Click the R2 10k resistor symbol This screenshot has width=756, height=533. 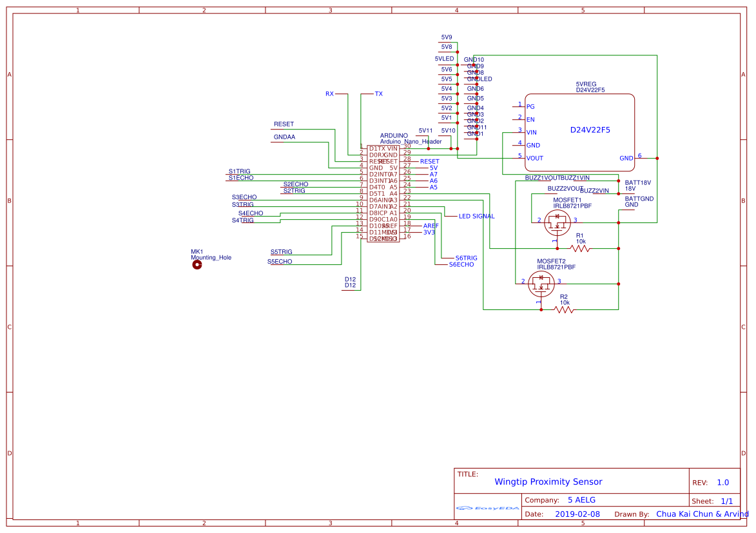click(x=564, y=308)
